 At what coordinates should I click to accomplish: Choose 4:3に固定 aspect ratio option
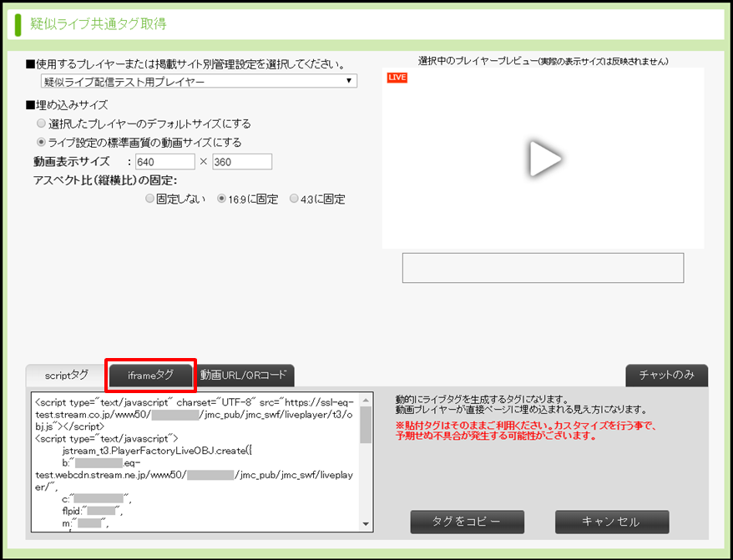294,199
